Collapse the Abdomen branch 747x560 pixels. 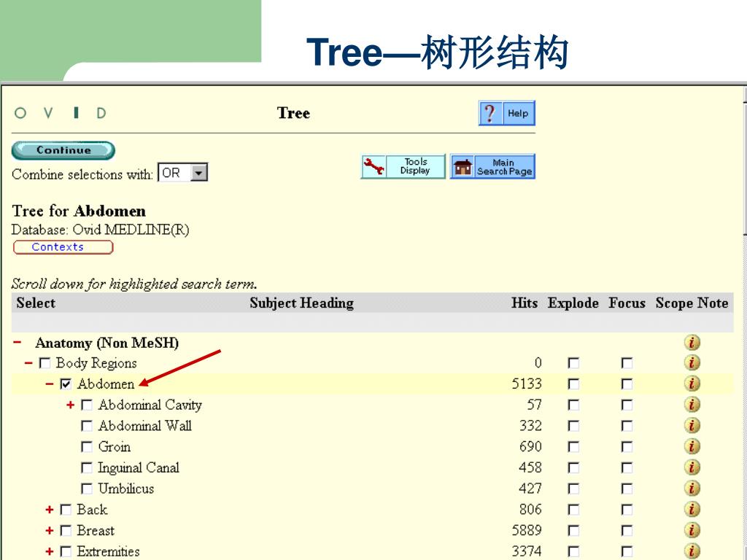[50, 384]
